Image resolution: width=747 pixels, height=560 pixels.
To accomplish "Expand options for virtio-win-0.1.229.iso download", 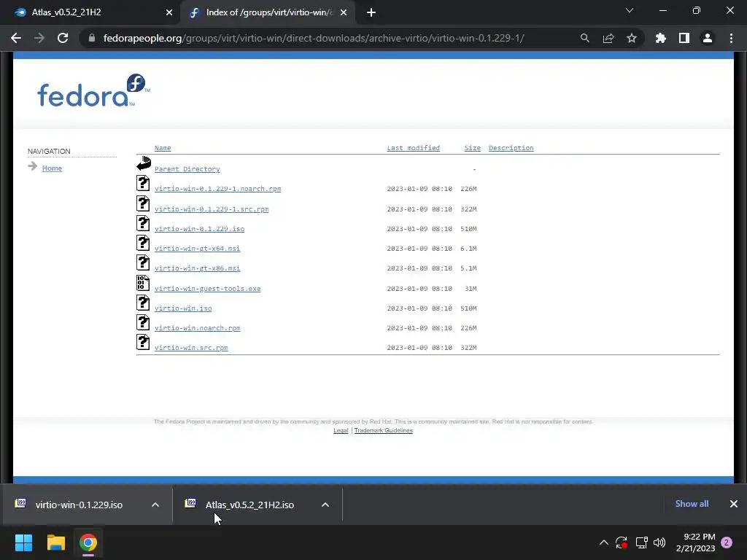I will tap(155, 505).
